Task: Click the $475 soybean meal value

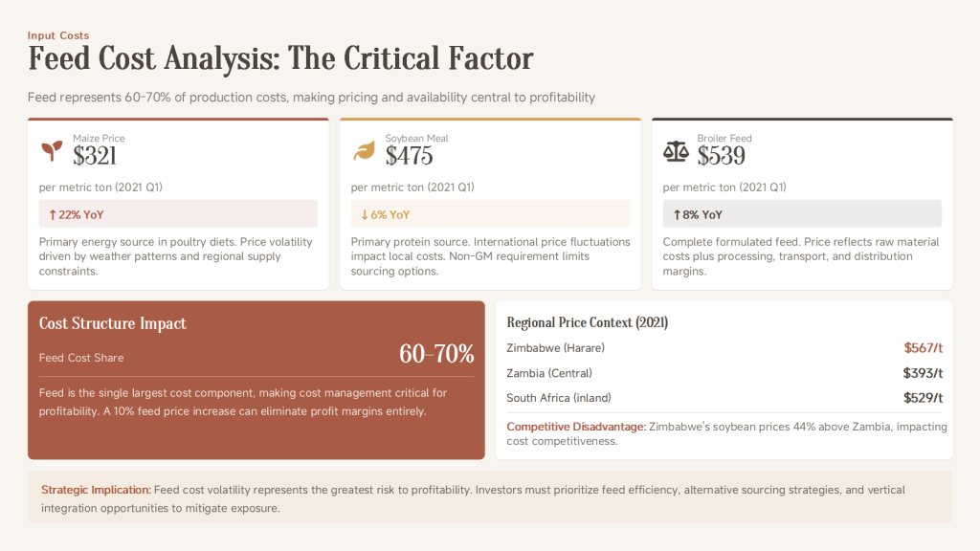Action: pos(409,155)
